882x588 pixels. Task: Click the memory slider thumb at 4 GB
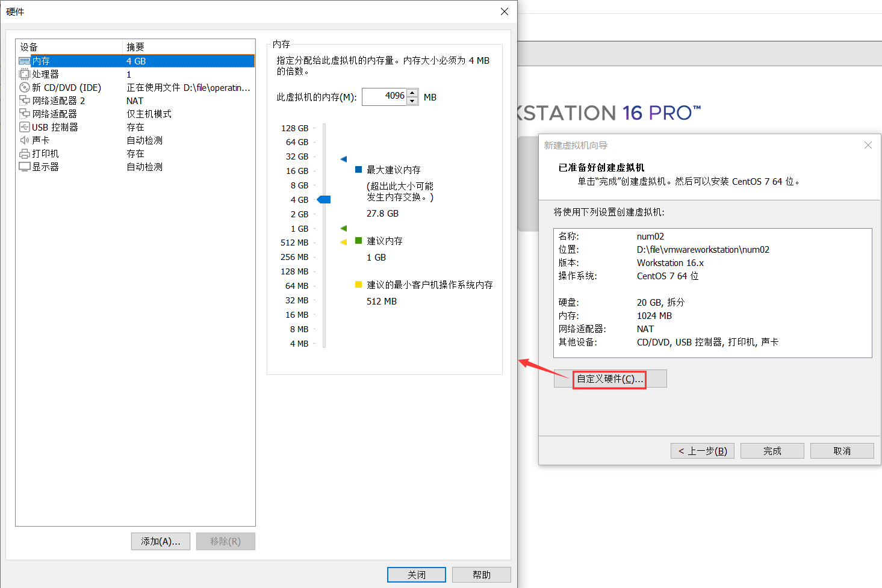click(324, 199)
